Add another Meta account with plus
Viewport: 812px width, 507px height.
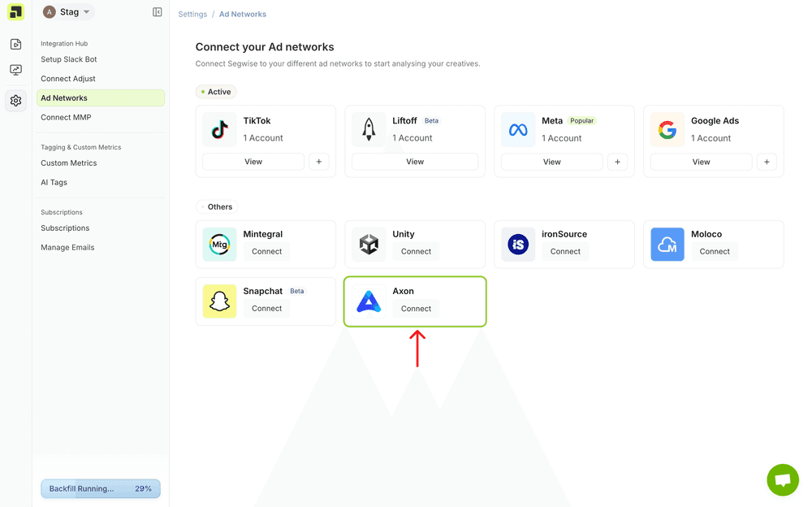[x=617, y=162]
